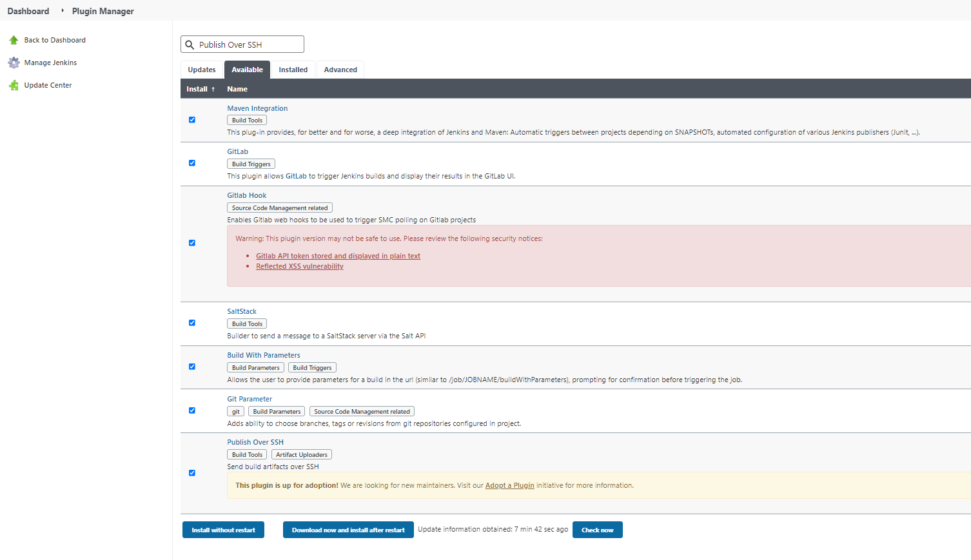Click 'Send build artifacts over SSH' description
This screenshot has width=971, height=560.
tap(273, 467)
